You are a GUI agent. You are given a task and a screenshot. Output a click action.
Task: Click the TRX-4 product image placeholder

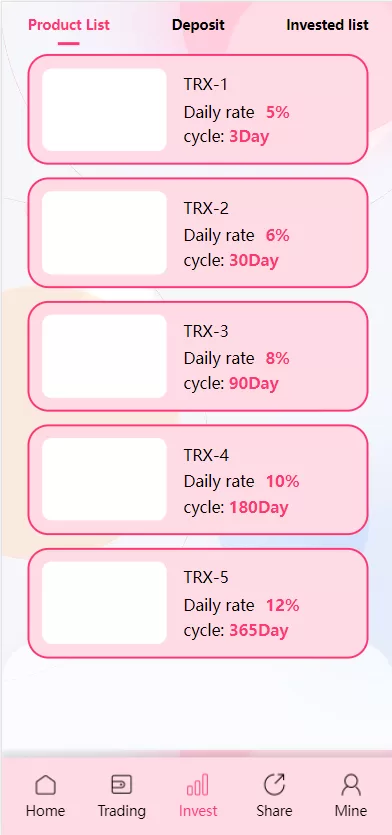click(x=104, y=479)
